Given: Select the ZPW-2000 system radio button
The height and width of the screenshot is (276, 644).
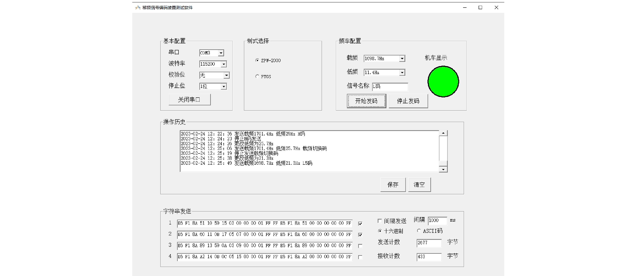Looking at the screenshot, I should (x=257, y=60).
